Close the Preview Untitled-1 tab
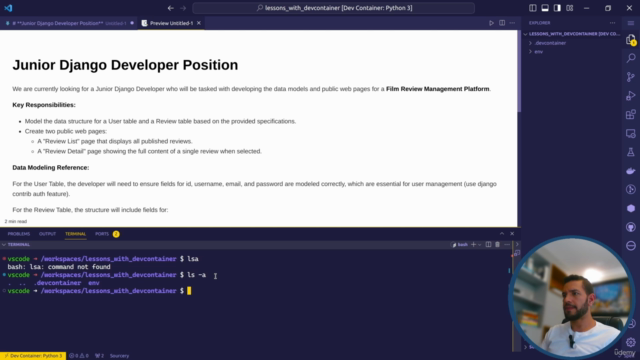 (199, 23)
